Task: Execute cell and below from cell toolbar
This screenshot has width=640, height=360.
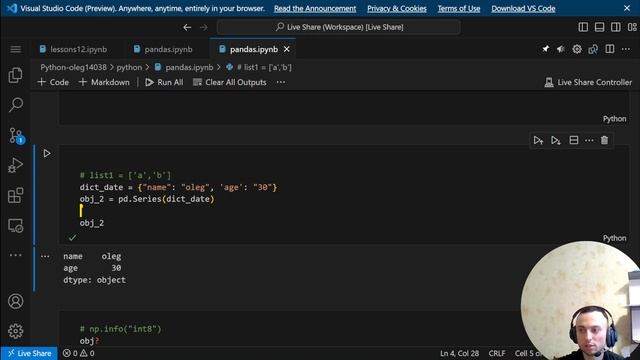Action: click(x=556, y=140)
